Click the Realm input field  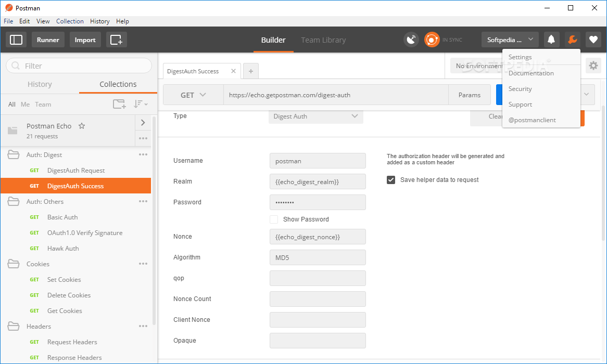[x=318, y=181]
